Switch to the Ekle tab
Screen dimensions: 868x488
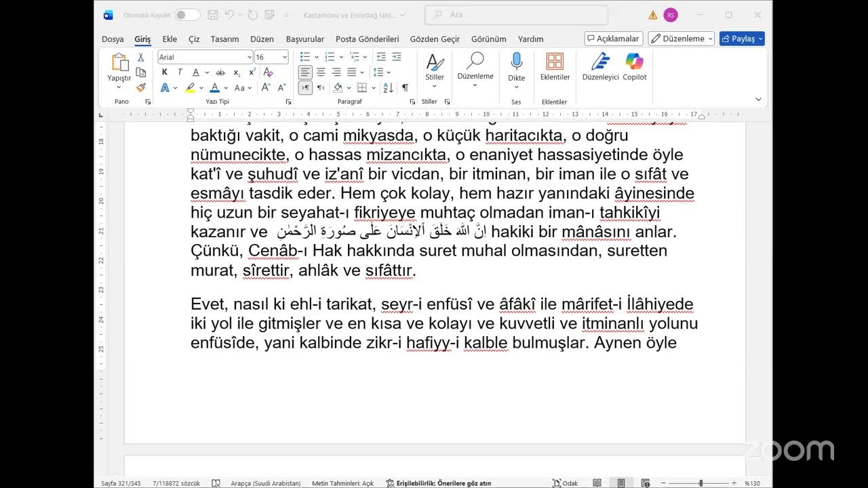(170, 39)
